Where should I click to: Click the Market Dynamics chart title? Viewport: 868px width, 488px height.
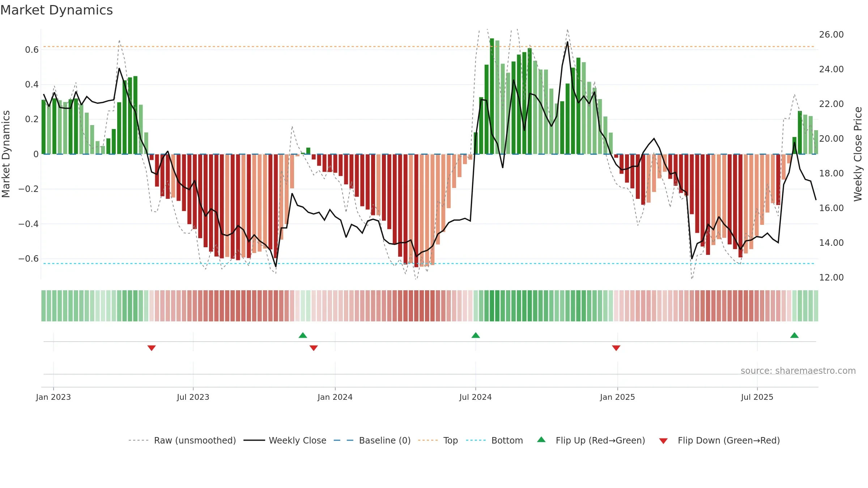[56, 10]
